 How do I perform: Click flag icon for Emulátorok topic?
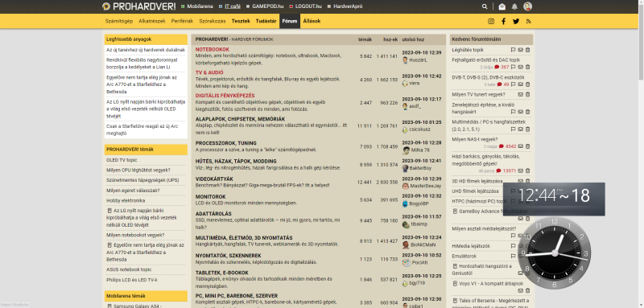point(514,257)
